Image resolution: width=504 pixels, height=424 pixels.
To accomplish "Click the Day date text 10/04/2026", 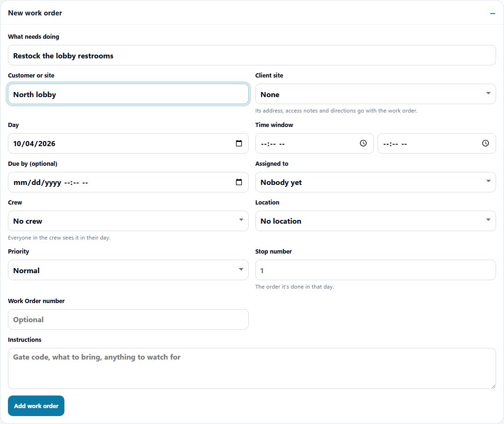I will [34, 143].
